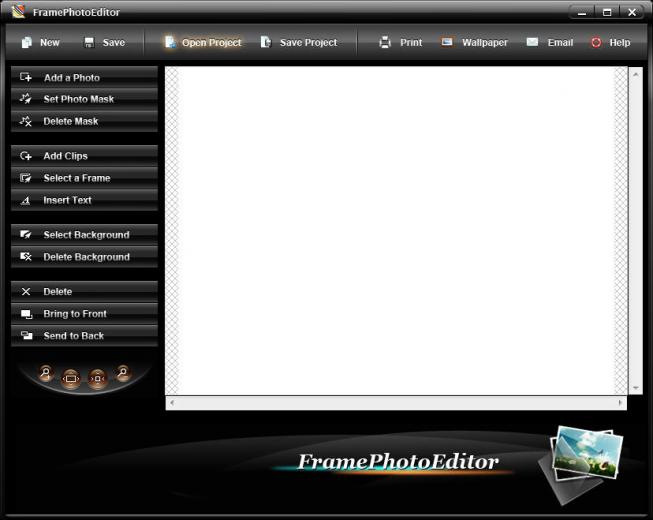The height and width of the screenshot is (520, 653).
Task: Click the round widen-view icon with outward arrows
Action: 71,378
